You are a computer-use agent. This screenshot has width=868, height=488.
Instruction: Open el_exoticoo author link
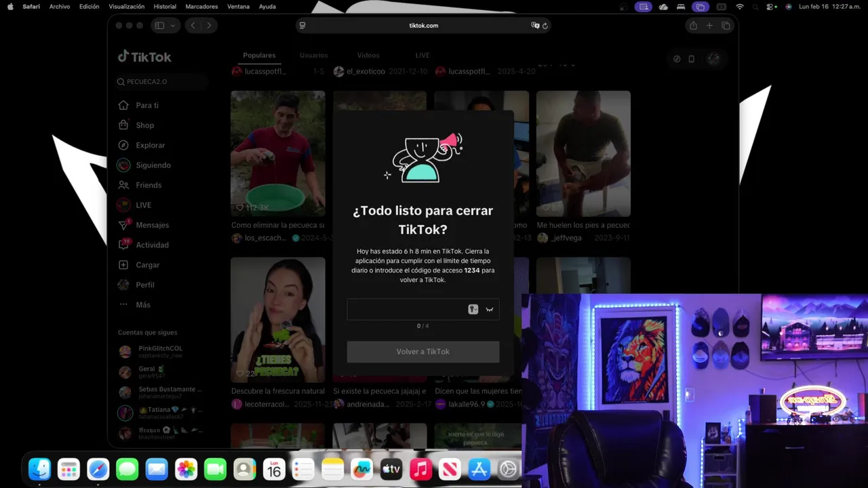(366, 71)
